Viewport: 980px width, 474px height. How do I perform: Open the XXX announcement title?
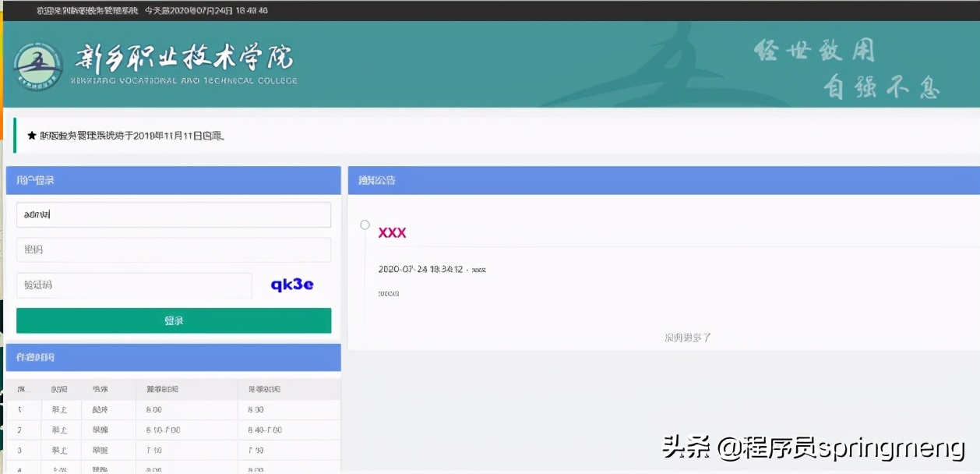click(390, 232)
